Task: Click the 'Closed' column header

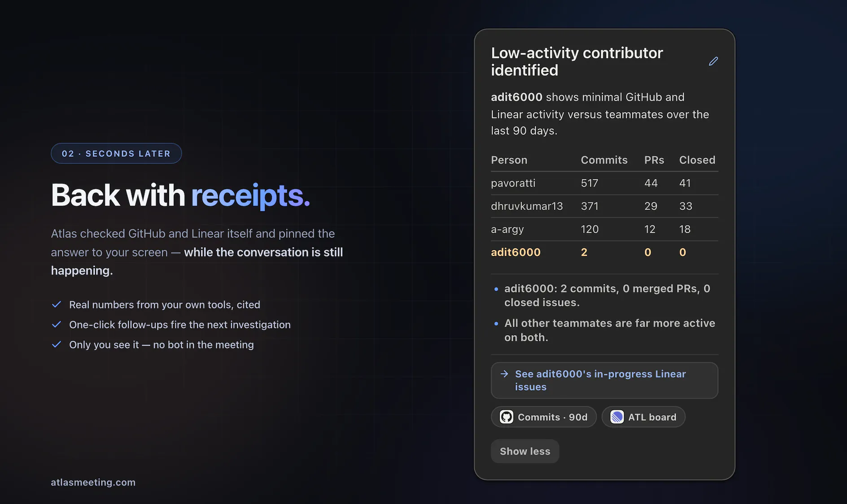Action: (x=697, y=160)
